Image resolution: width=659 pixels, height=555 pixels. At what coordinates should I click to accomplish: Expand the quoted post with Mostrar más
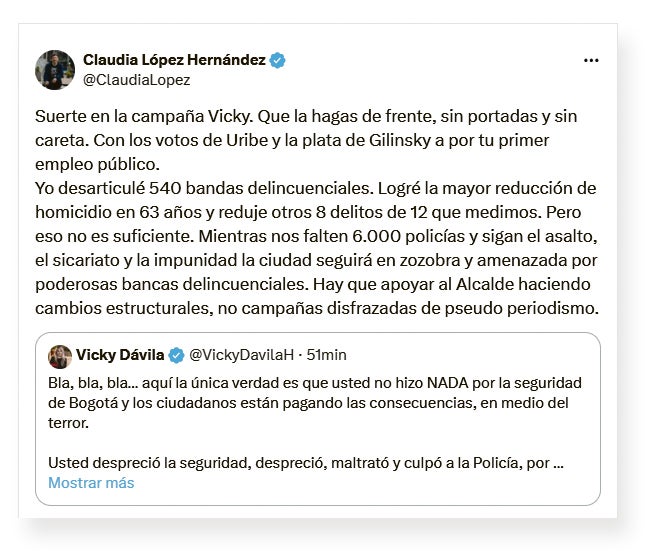point(91,483)
